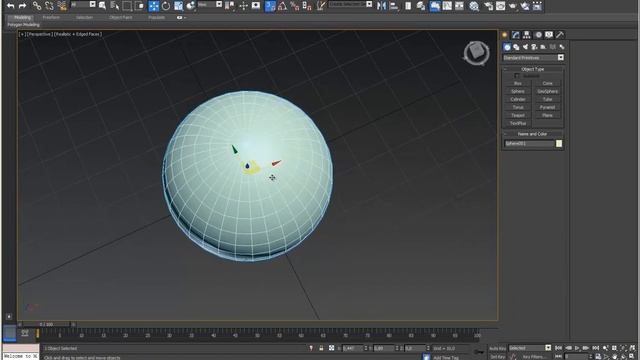This screenshot has height=360, width=640.
Task: Click the Render Production teapot icon
Action: pos(513,6)
